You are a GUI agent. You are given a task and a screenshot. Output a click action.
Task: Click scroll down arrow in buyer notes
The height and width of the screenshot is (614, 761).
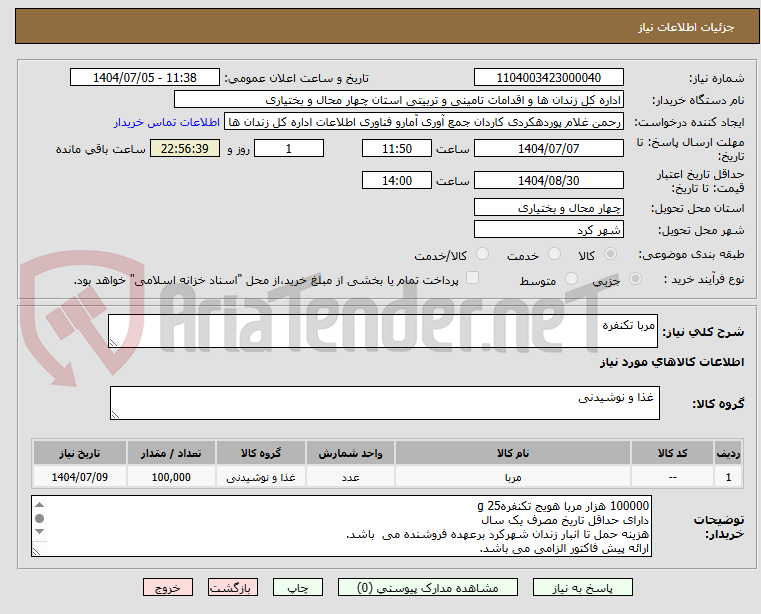(40, 531)
